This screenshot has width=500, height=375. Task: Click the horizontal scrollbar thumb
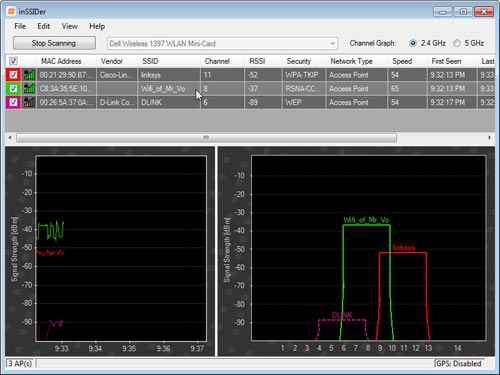(206, 137)
